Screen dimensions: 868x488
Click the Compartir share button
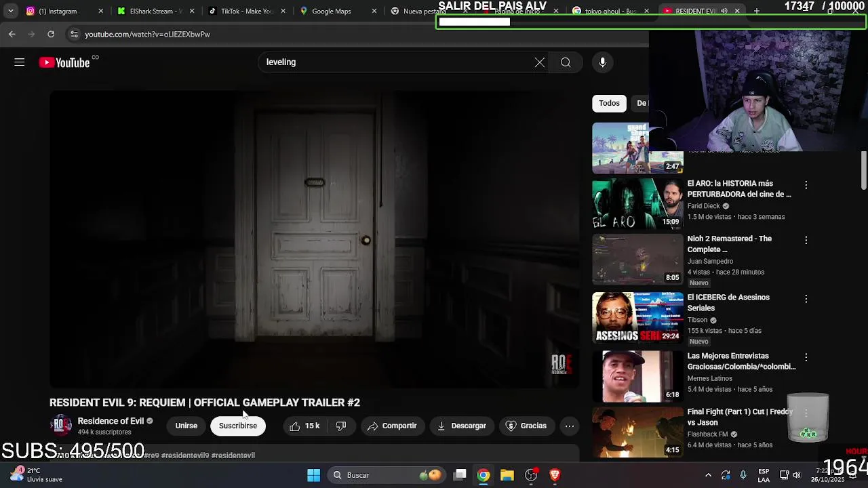pos(392,426)
